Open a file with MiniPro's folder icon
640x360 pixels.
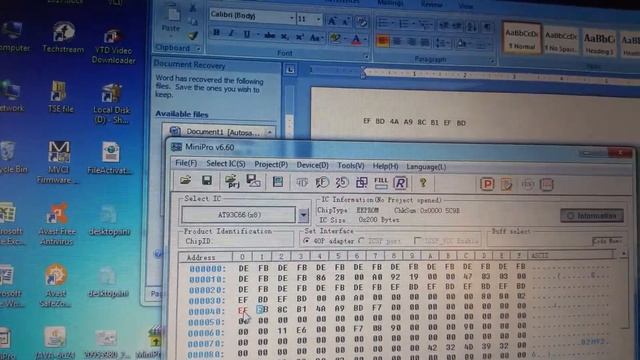click(186, 180)
